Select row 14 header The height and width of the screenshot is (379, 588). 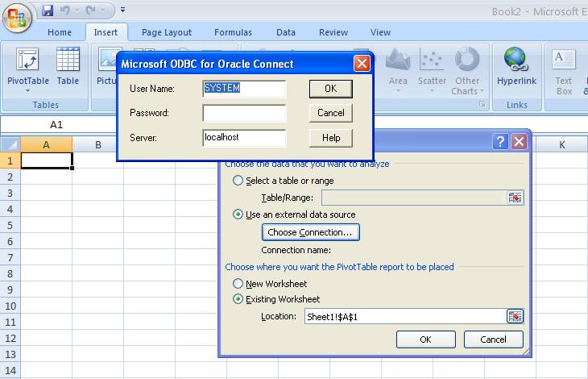(10, 370)
